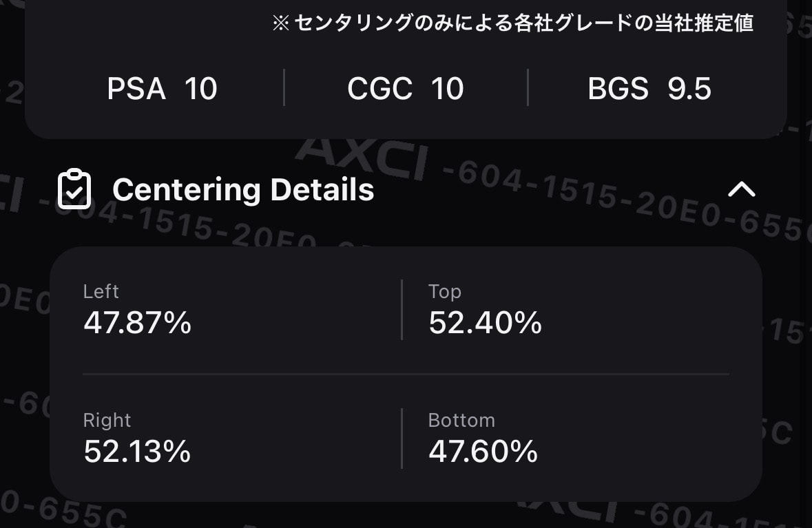The image size is (812, 528).
Task: Click the CGC label text
Action: 379,89
